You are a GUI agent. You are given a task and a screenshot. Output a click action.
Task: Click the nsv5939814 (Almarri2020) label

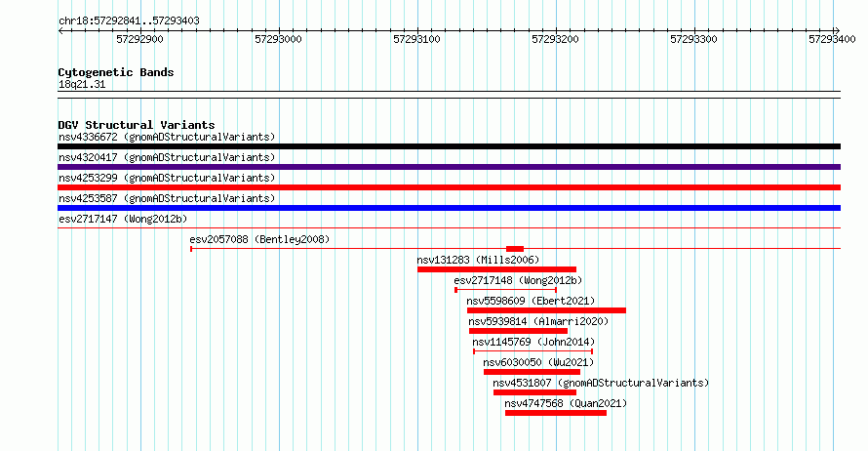coord(538,321)
